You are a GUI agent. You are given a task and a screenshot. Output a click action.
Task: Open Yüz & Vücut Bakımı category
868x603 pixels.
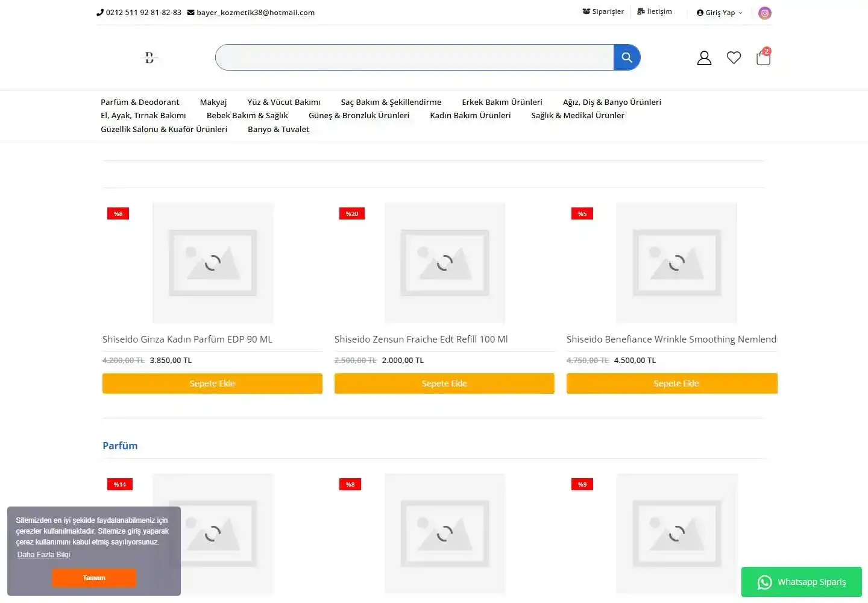click(284, 102)
